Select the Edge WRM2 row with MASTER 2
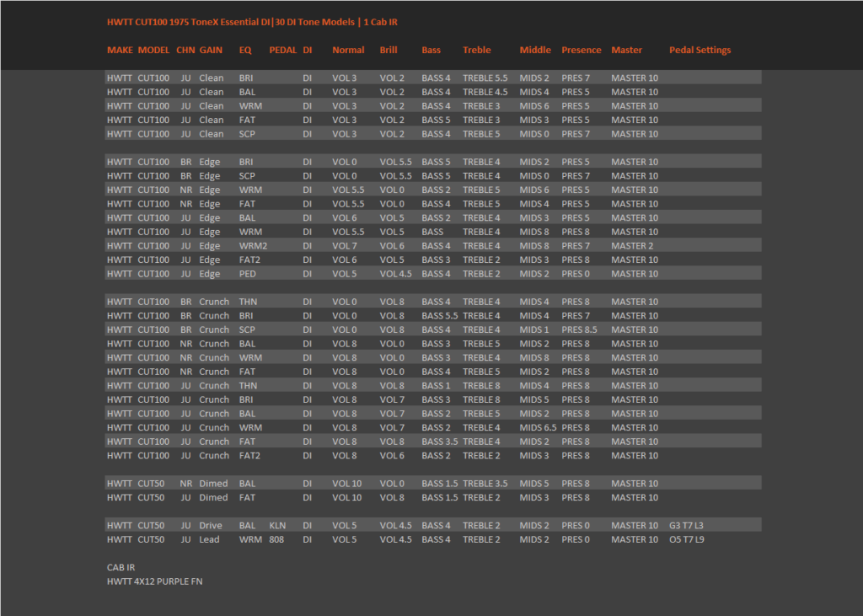This screenshot has height=616, width=863. pyautogui.click(x=433, y=245)
